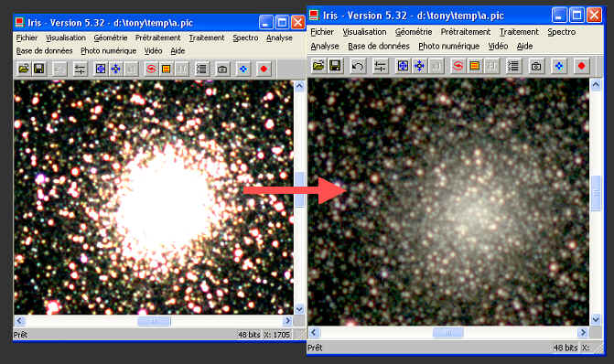Screen dimensions: 614x364
Task: Click the red spiral icon in left toolbar
Action: (x=151, y=70)
